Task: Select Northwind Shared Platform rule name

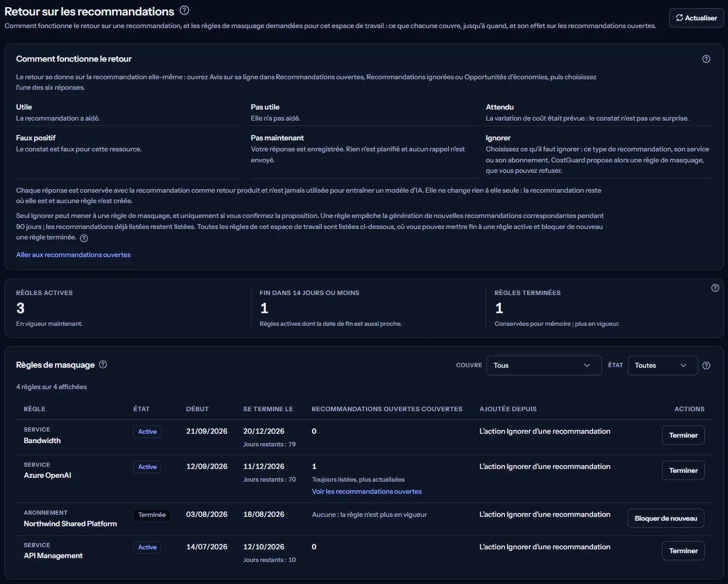Action: coord(70,524)
